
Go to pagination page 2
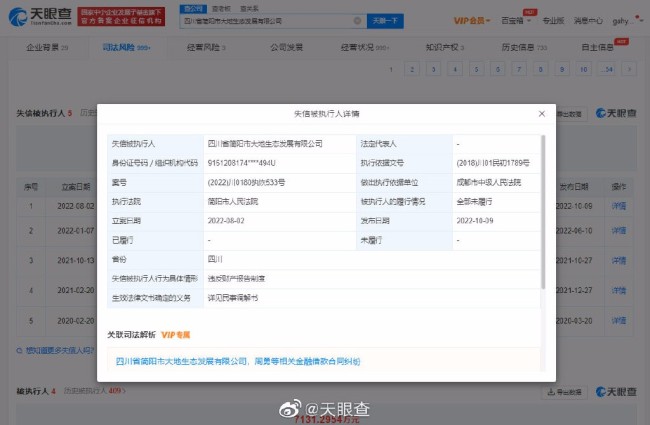click(x=412, y=69)
